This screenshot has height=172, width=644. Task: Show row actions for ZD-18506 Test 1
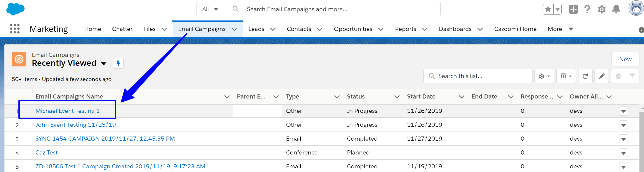pos(623,167)
